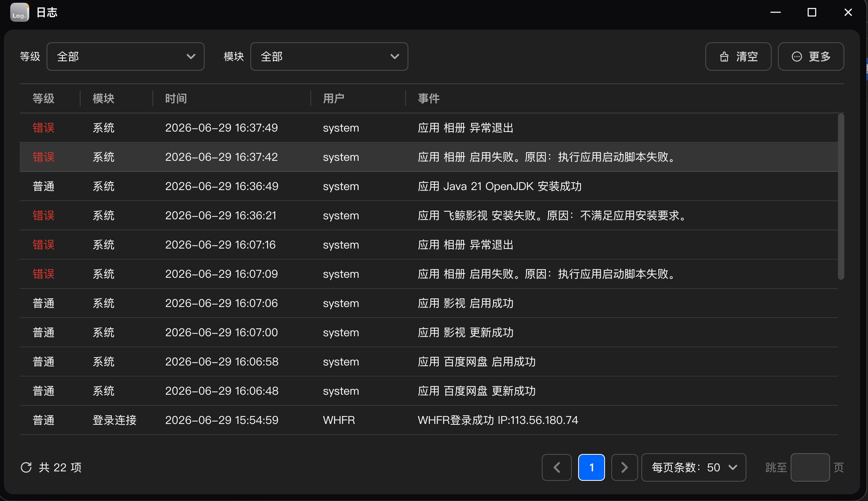868x501 pixels.
Task: Maximize the log window
Action: pos(812,12)
